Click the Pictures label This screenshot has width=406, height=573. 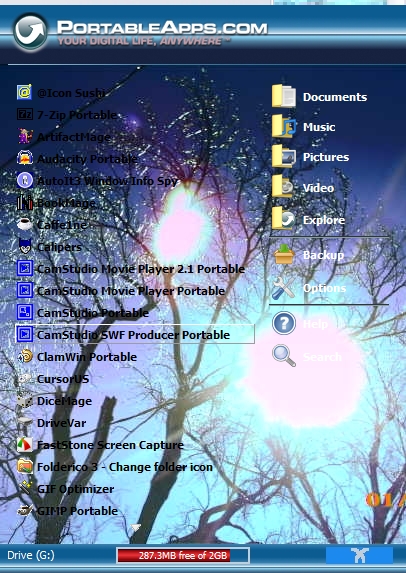[x=326, y=157]
